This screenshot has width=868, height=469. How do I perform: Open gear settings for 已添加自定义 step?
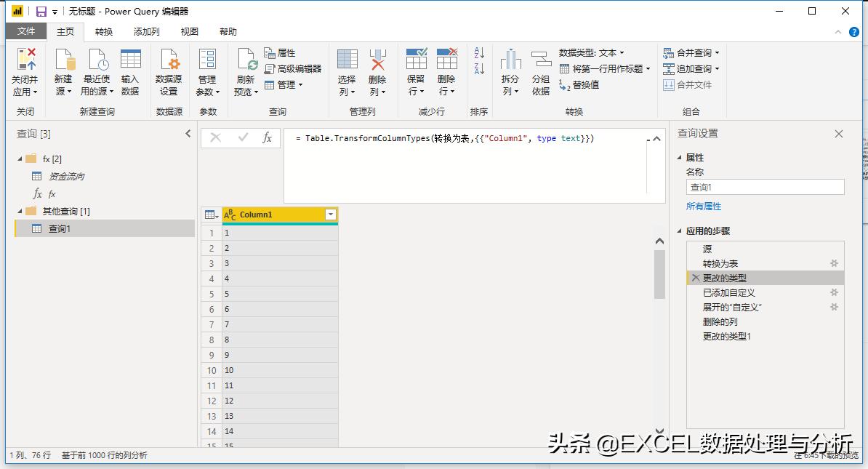coord(834,292)
